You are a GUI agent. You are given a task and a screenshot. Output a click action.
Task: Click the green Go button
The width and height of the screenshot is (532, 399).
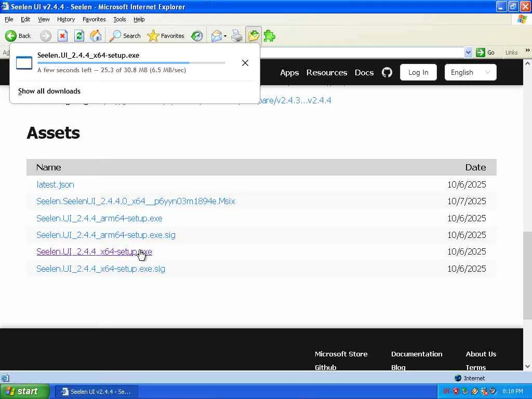485,52
